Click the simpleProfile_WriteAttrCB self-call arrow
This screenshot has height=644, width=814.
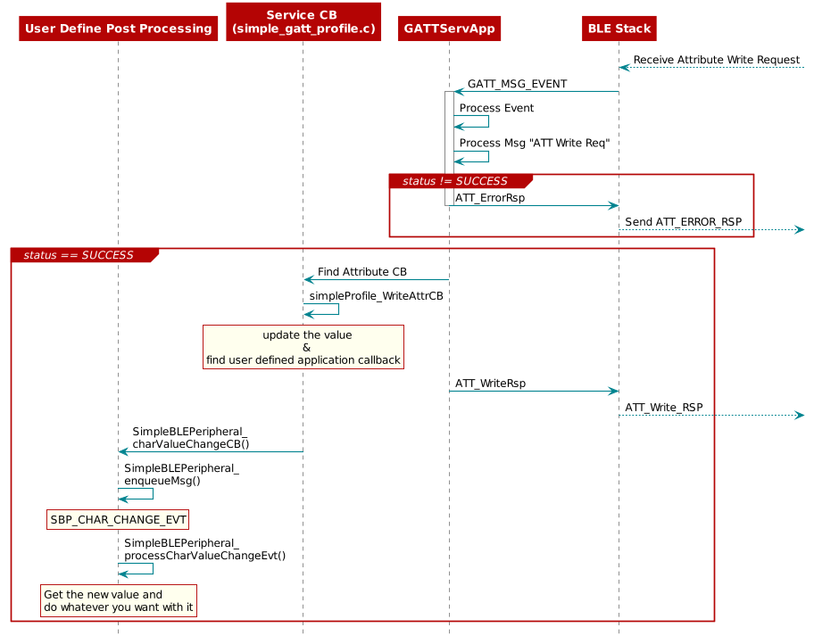321,310
